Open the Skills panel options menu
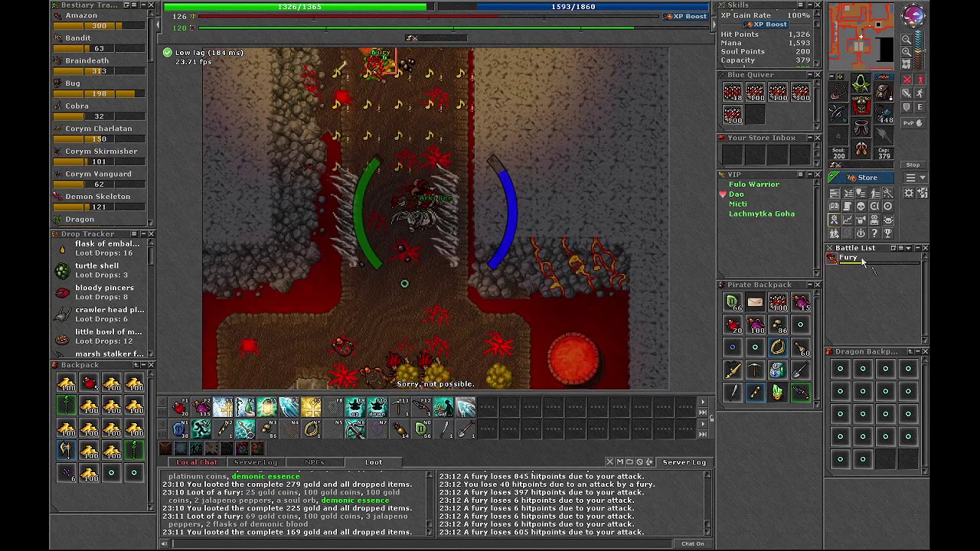This screenshot has width=980, height=551. (800, 5)
